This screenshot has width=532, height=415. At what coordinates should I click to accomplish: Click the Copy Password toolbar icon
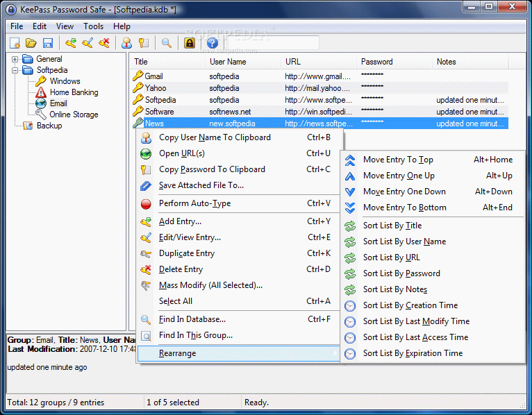(144, 43)
